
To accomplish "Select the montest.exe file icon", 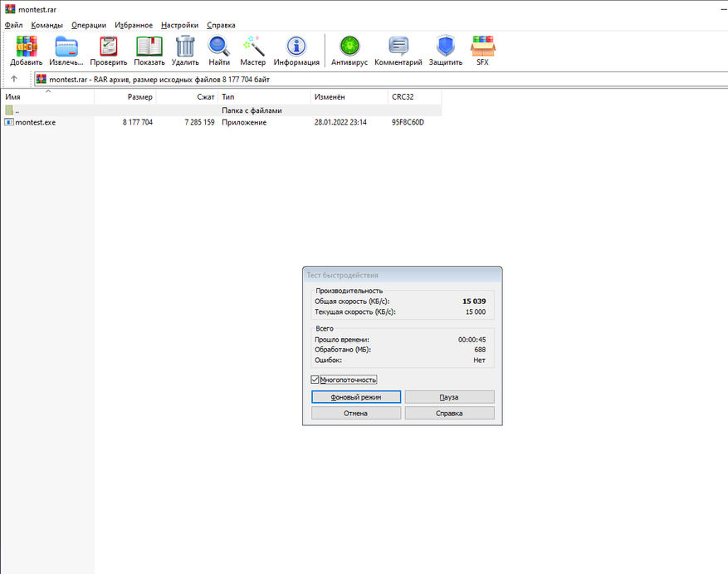I will [x=9, y=122].
